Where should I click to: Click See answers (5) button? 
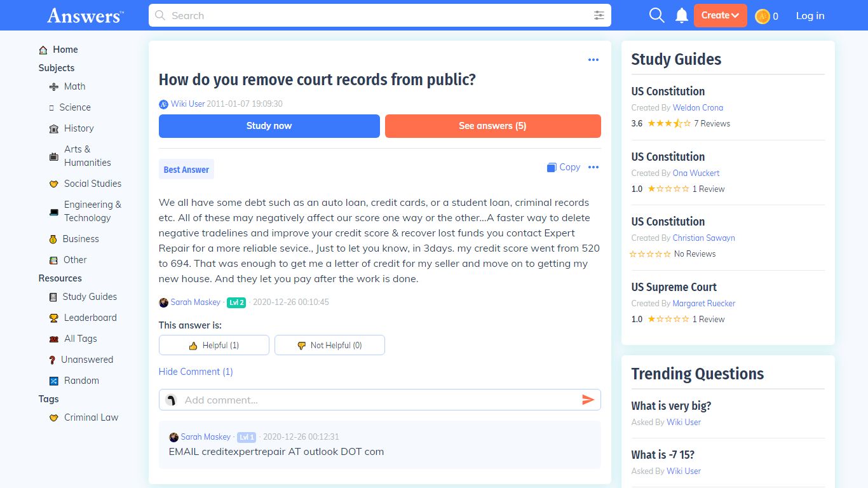493,126
